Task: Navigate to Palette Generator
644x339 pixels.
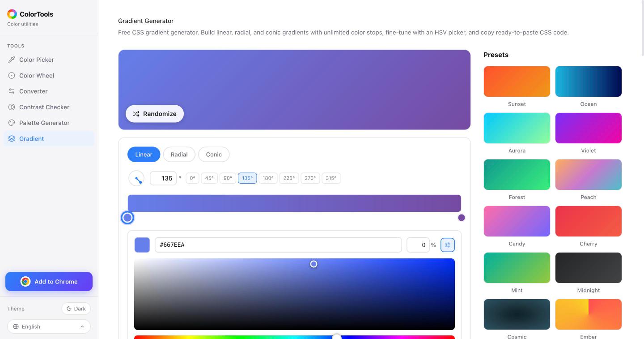Action: point(49,123)
